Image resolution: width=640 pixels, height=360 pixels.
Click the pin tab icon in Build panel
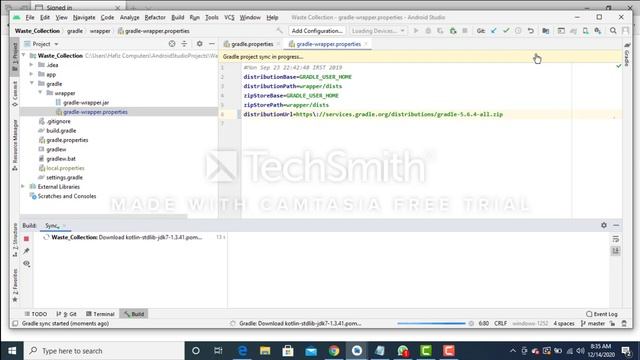click(x=27, y=251)
